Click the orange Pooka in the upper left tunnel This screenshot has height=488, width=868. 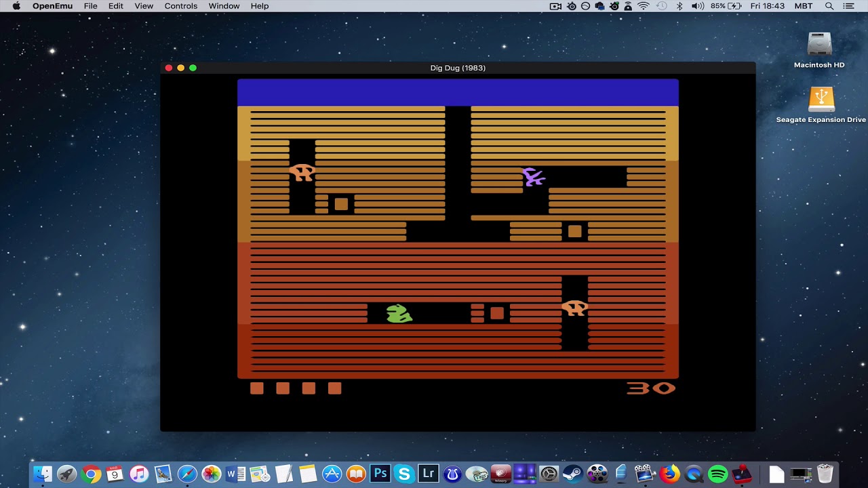(x=302, y=172)
